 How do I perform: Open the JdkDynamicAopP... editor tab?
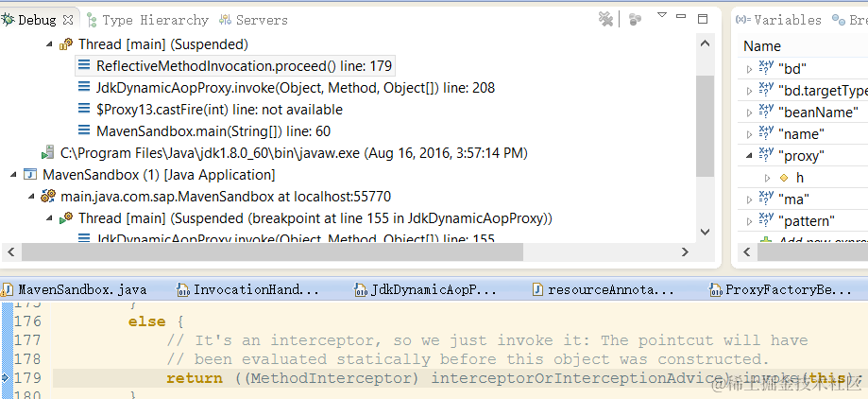[x=427, y=290]
